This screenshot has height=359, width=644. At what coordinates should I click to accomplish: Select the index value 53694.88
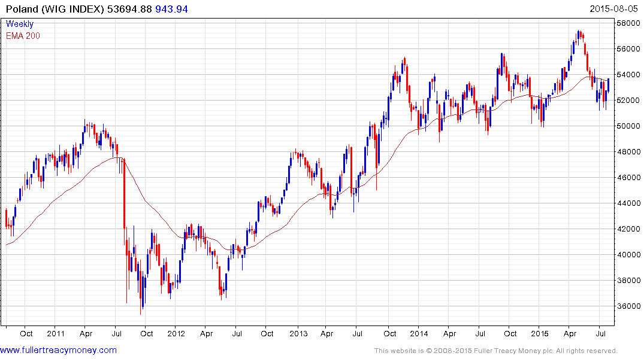[x=129, y=9]
